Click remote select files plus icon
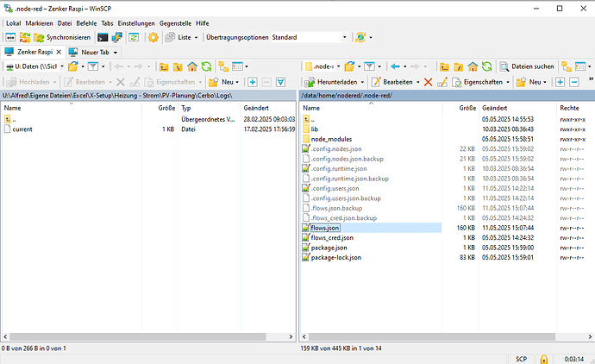Viewport: 595px width, 364px height. pos(561,82)
